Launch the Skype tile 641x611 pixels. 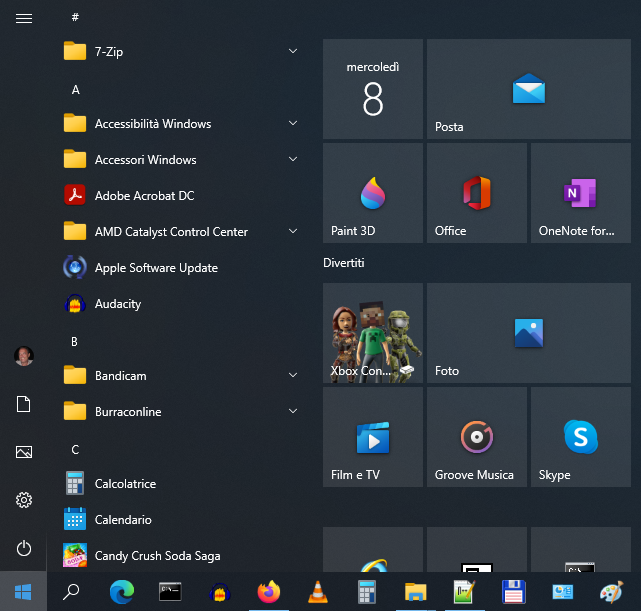(x=580, y=437)
